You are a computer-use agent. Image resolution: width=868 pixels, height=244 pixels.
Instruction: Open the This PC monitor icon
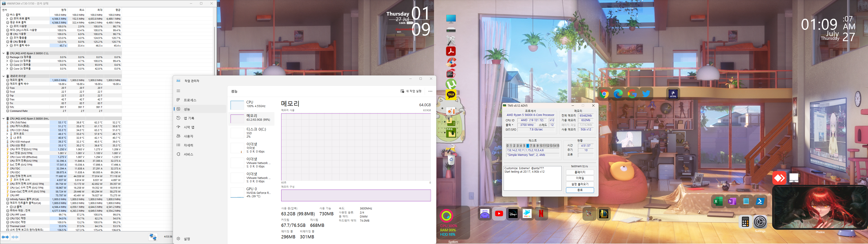(x=451, y=19)
